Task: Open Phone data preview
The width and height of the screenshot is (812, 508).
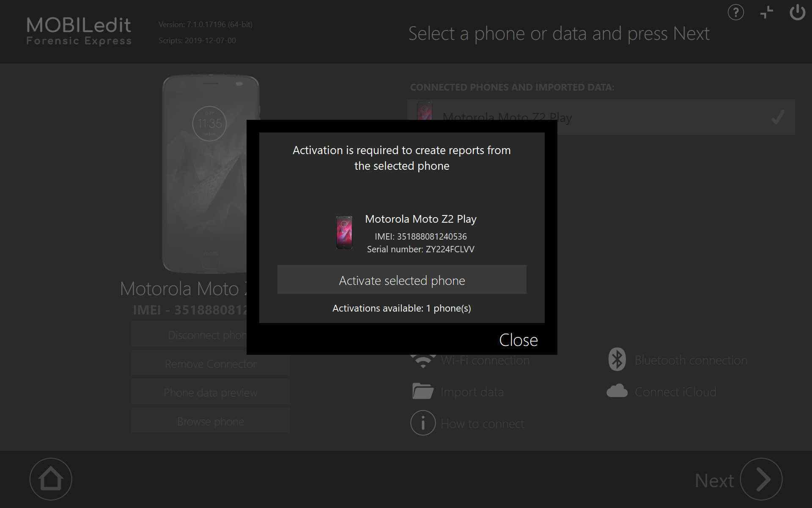Action: [211, 392]
